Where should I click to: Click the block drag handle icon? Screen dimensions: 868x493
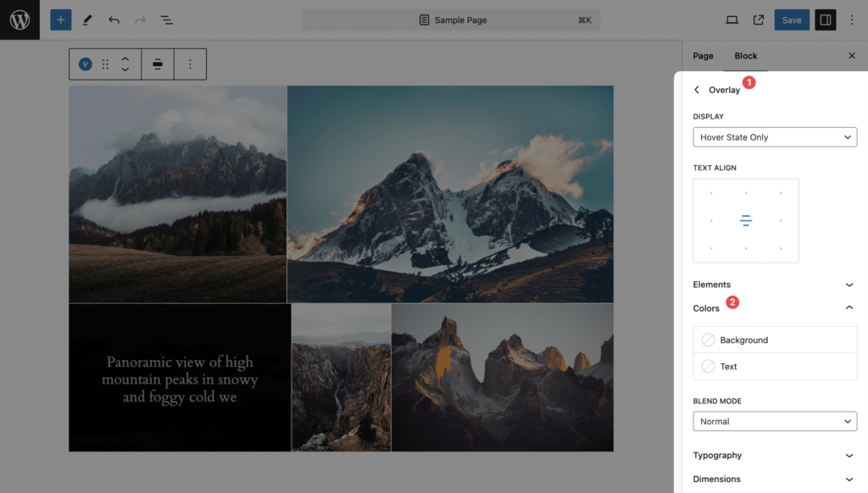click(x=105, y=64)
